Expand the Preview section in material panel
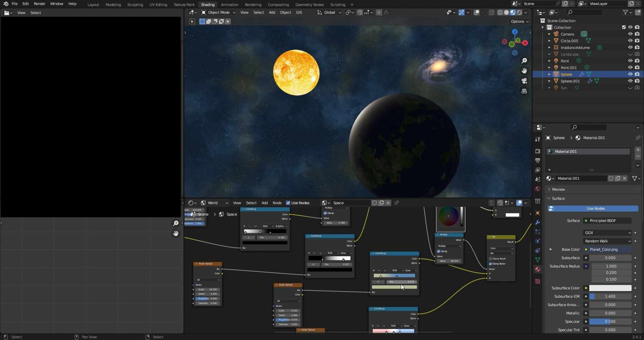This screenshot has height=340, width=644. (x=557, y=189)
